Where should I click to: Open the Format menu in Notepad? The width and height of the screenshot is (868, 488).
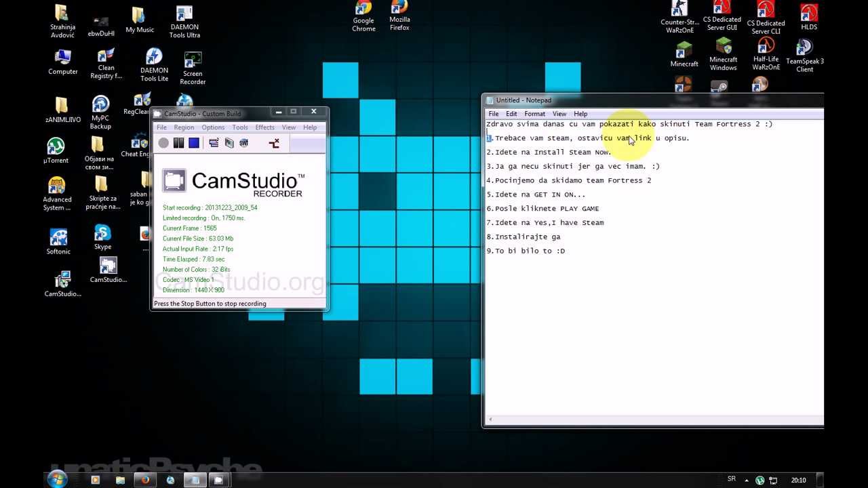[534, 114]
